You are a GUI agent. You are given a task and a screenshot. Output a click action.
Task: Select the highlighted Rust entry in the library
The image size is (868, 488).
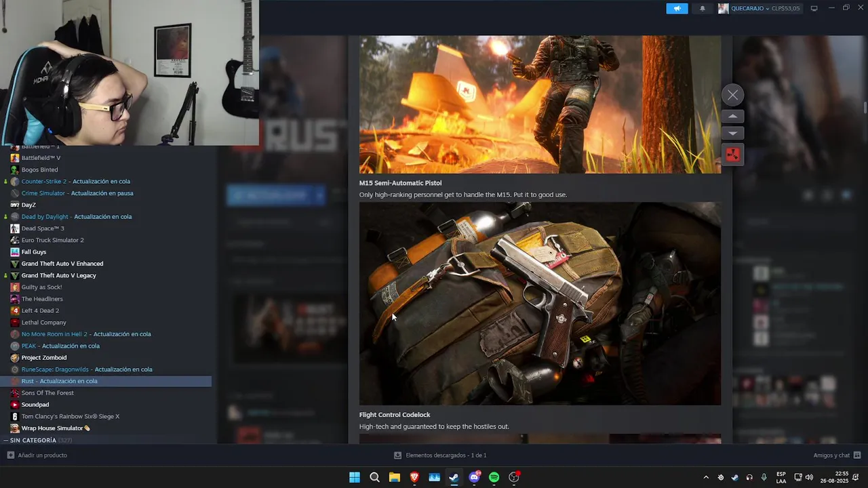[106, 381]
